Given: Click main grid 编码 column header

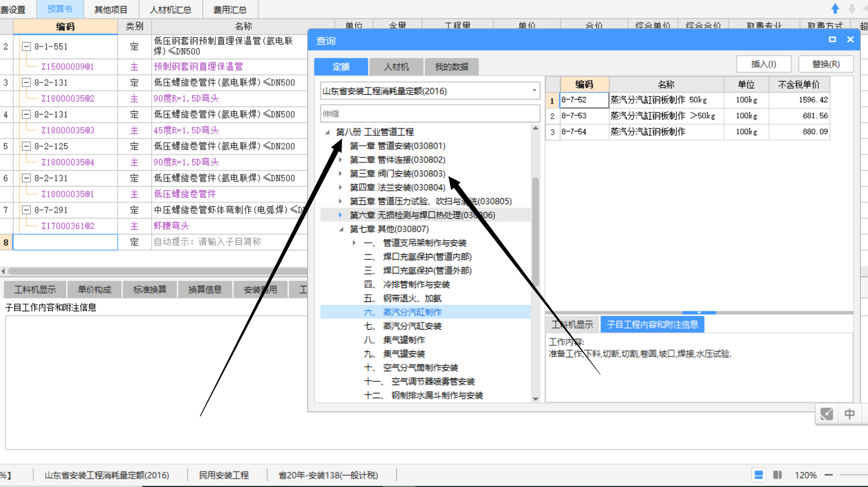Looking at the screenshot, I should tap(65, 26).
